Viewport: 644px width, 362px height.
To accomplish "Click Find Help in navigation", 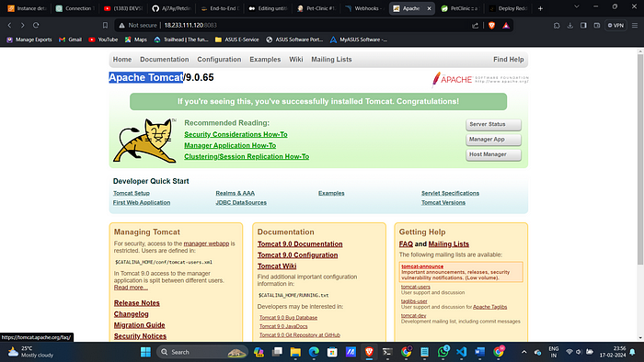I will 509,60.
